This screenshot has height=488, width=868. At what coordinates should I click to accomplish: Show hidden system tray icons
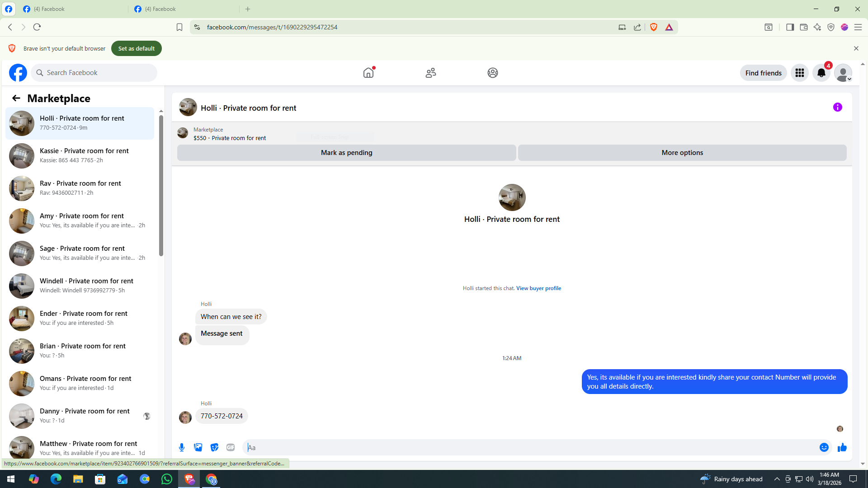(777, 479)
